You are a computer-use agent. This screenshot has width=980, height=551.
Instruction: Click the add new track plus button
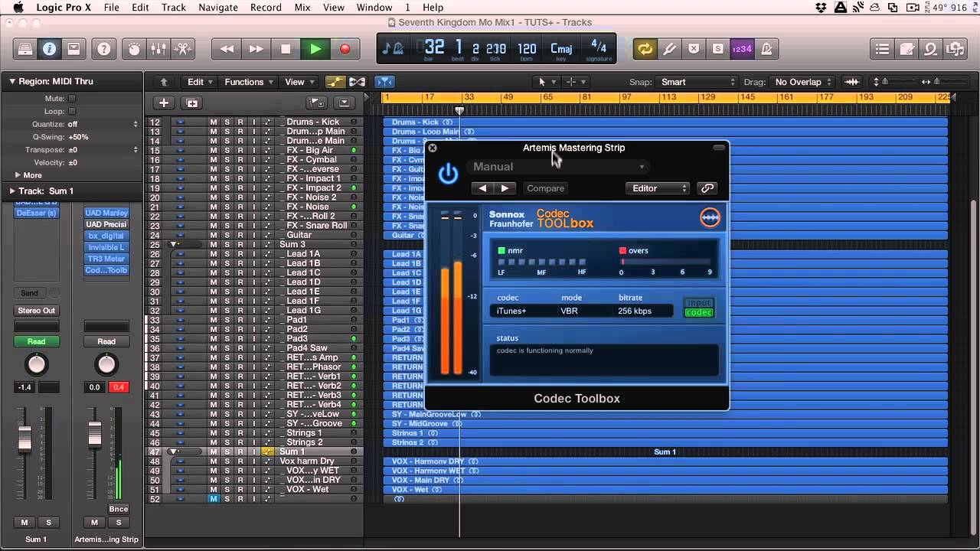pos(164,103)
